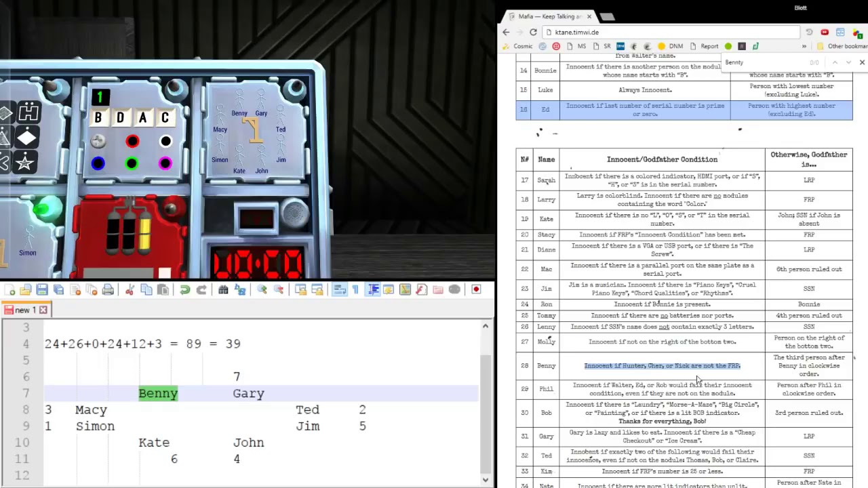The image size is (868, 488).
Task: Toggle the indent guide toolbar button
Action: tap(373, 290)
